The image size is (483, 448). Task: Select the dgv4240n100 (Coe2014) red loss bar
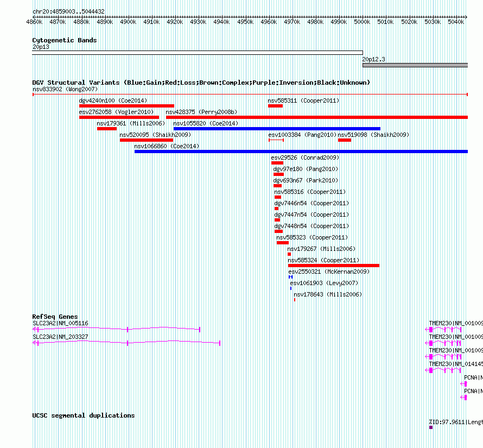(x=126, y=106)
